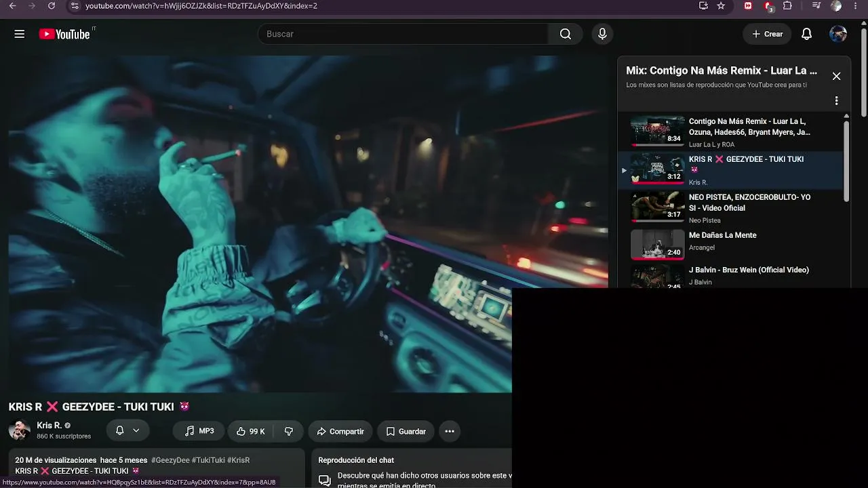Open more actions for the video
868x488 pixels.
[450, 431]
